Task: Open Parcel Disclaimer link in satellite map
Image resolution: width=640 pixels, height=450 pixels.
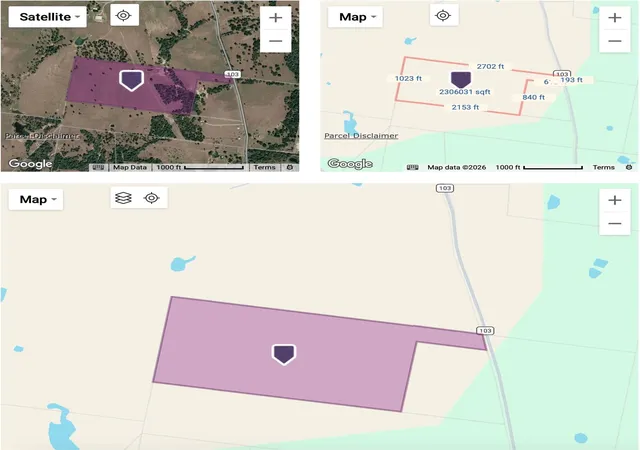Action: [x=41, y=136]
